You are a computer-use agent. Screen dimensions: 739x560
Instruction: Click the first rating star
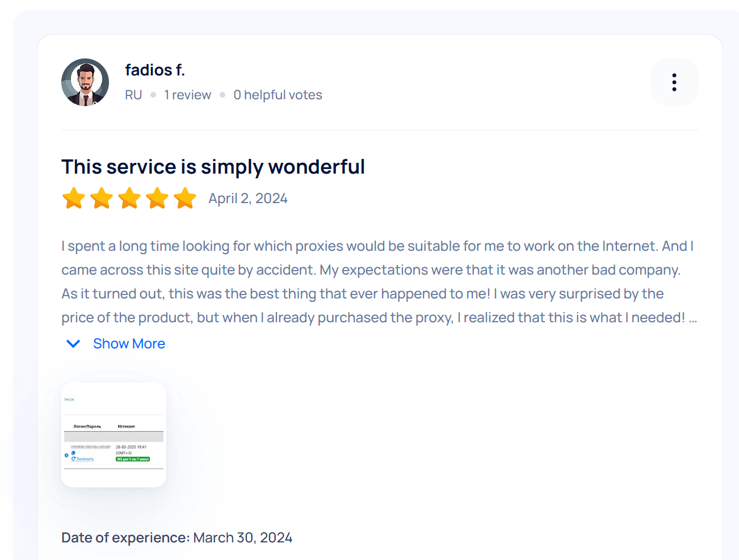pos(74,199)
